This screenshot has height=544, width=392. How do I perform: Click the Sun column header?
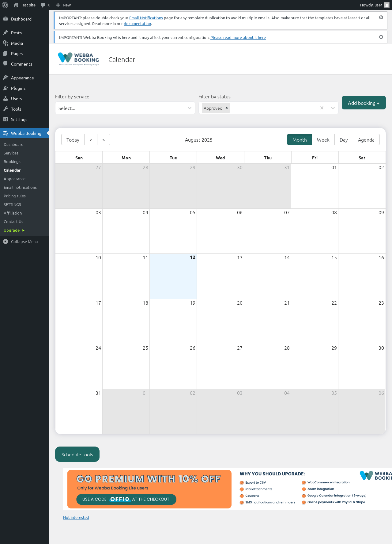click(79, 158)
